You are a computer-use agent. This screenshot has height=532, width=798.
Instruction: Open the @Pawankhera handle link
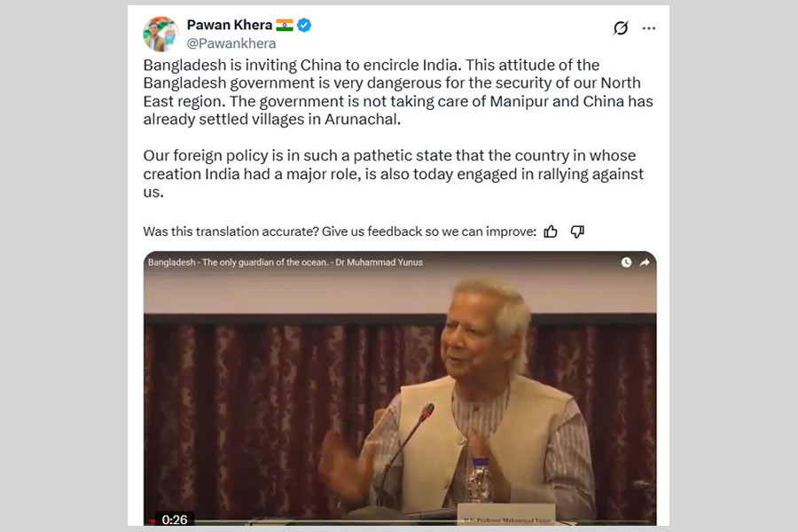click(231, 43)
